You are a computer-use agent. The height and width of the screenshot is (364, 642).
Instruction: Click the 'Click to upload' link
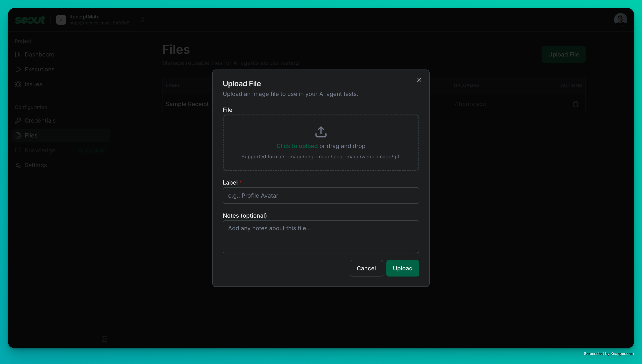coord(297,146)
